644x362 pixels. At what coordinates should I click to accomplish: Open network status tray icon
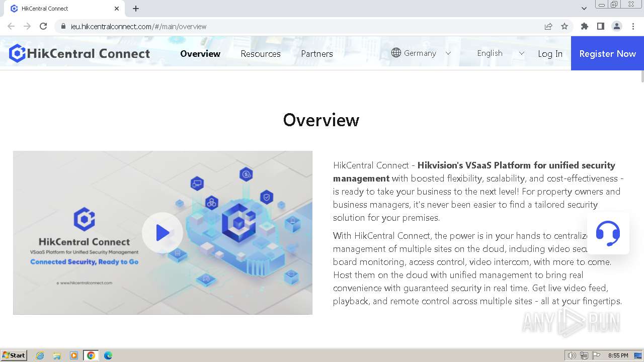[584, 355]
